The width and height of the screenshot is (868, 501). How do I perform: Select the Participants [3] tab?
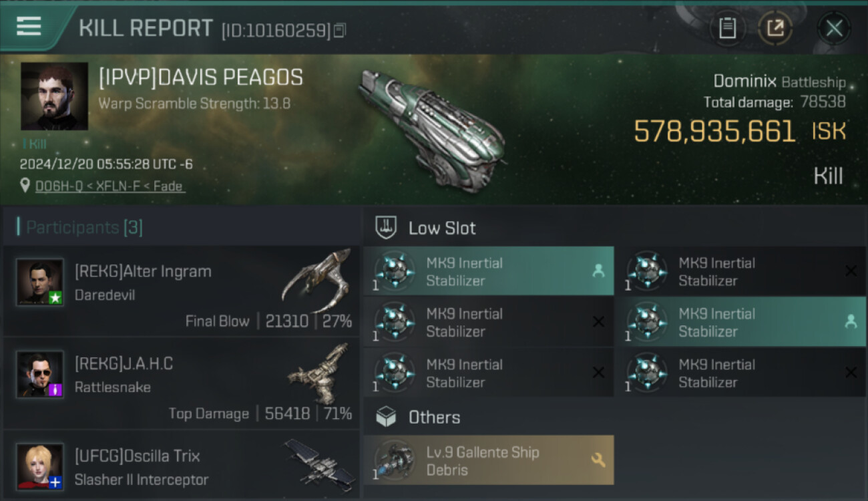[80, 227]
